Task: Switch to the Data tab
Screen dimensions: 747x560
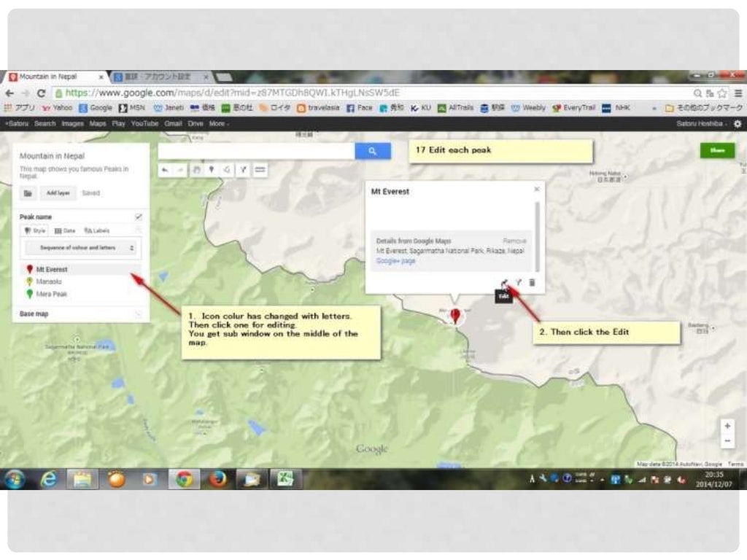Action: pos(65,230)
